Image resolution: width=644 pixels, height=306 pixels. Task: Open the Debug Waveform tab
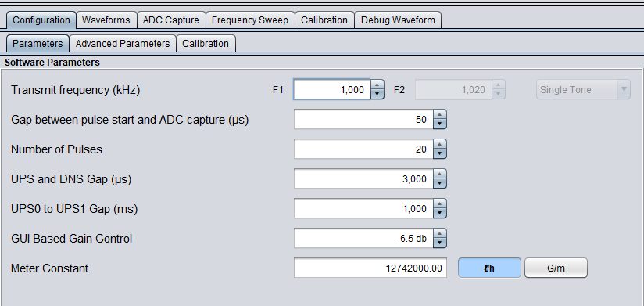tap(398, 20)
